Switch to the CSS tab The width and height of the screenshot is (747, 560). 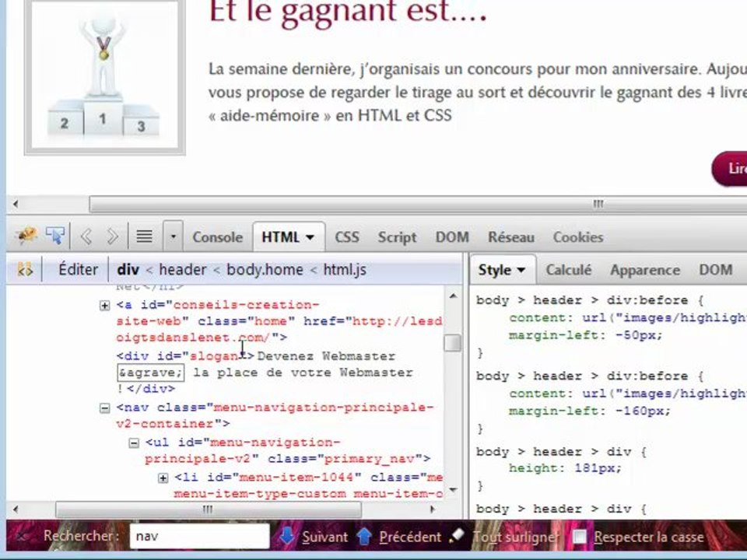[x=347, y=237]
